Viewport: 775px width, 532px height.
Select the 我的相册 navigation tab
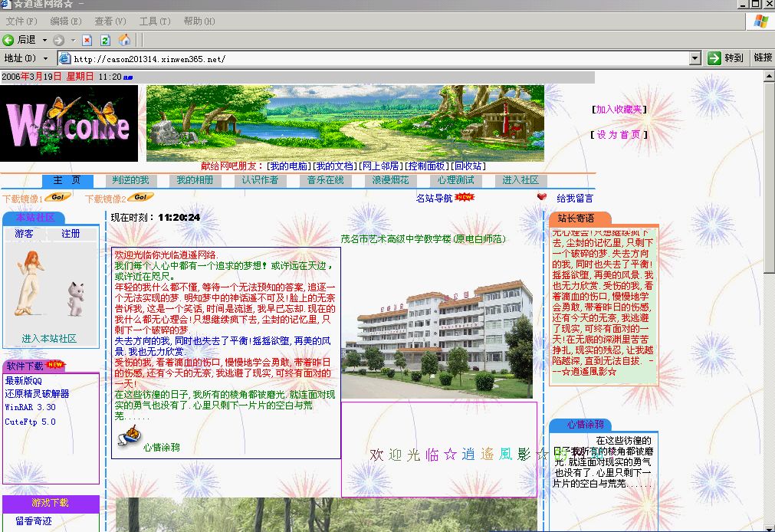(x=195, y=181)
